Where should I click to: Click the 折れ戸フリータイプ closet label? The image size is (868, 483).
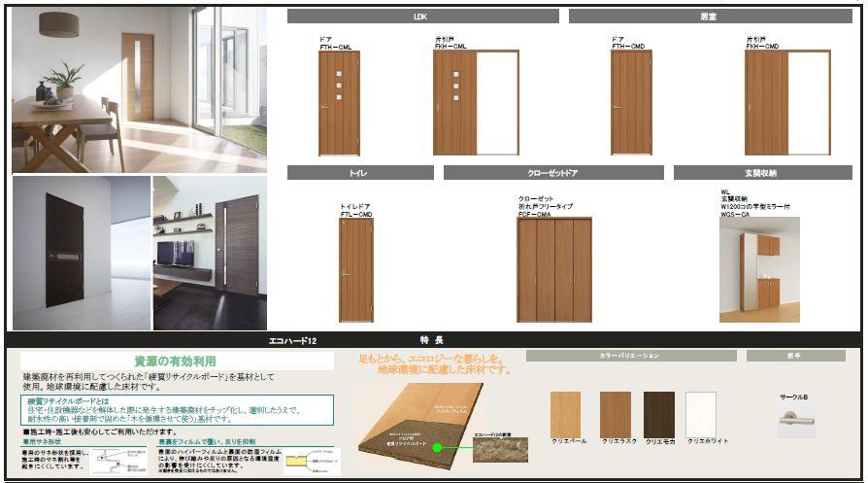pyautogui.click(x=546, y=206)
